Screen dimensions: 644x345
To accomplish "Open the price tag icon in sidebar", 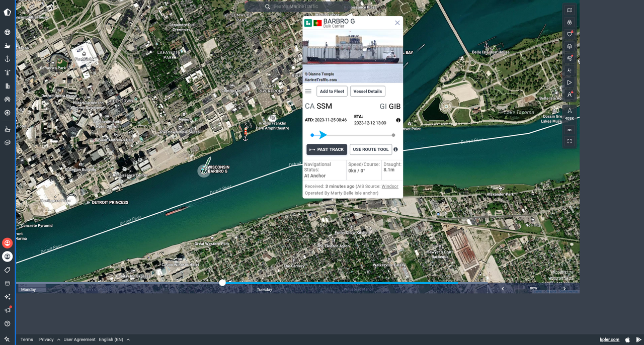I will 8,270.
